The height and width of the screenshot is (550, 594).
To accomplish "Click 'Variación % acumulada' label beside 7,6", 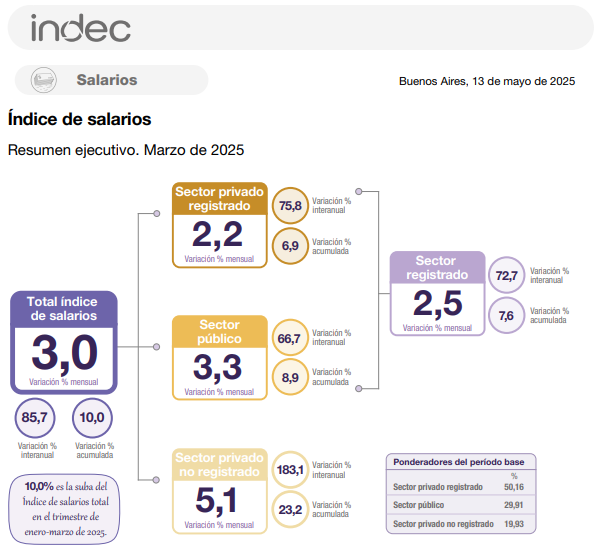I will coord(549,316).
